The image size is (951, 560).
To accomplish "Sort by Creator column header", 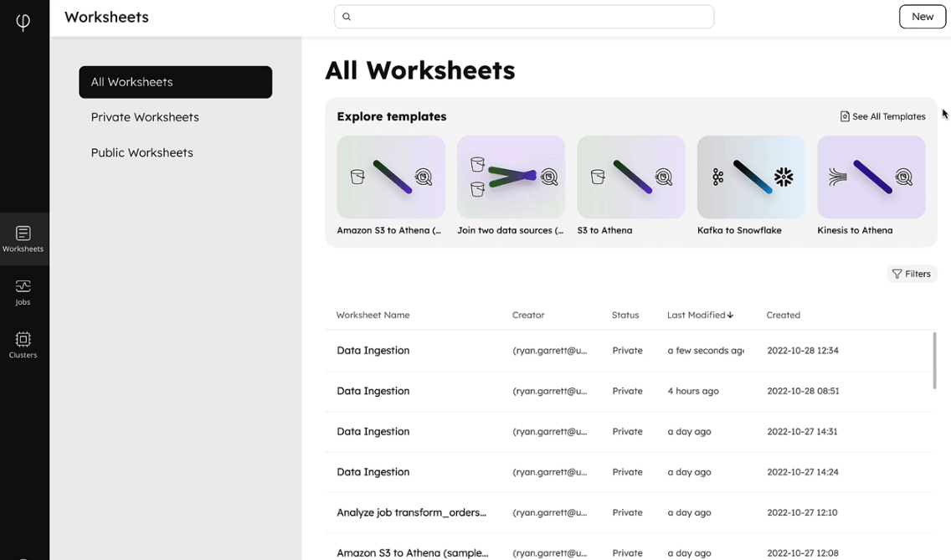I will coord(528,315).
